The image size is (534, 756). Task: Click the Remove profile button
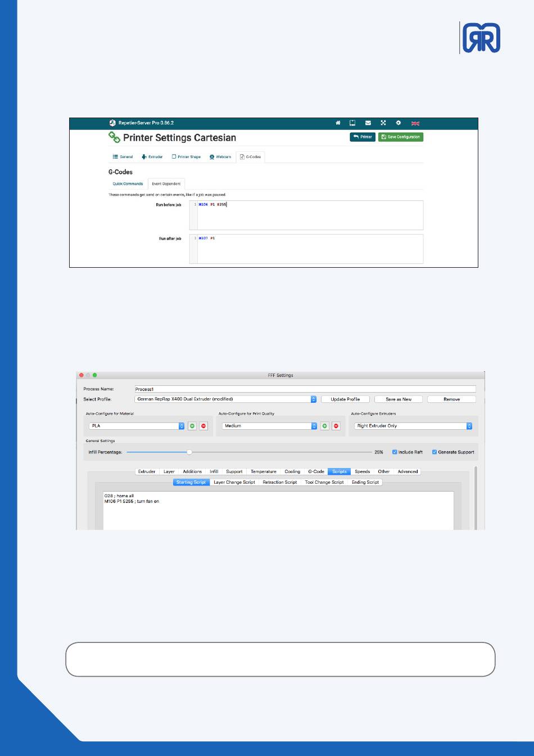451,399
